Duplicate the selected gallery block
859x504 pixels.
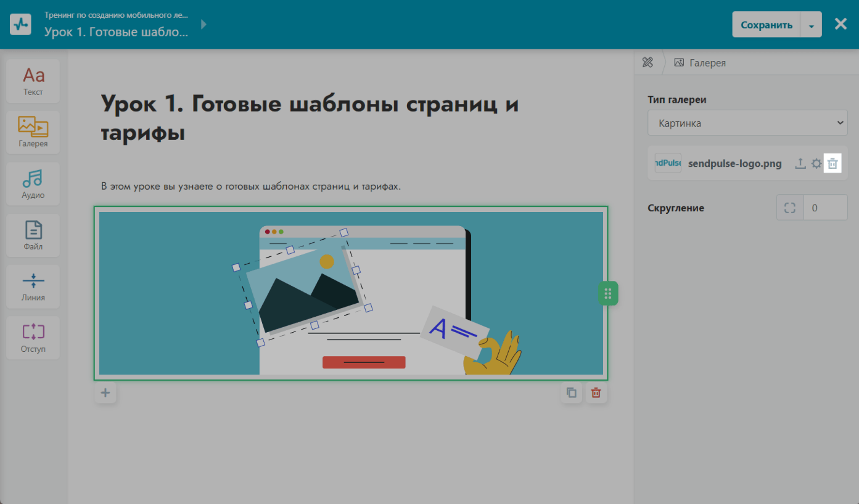[x=572, y=392]
